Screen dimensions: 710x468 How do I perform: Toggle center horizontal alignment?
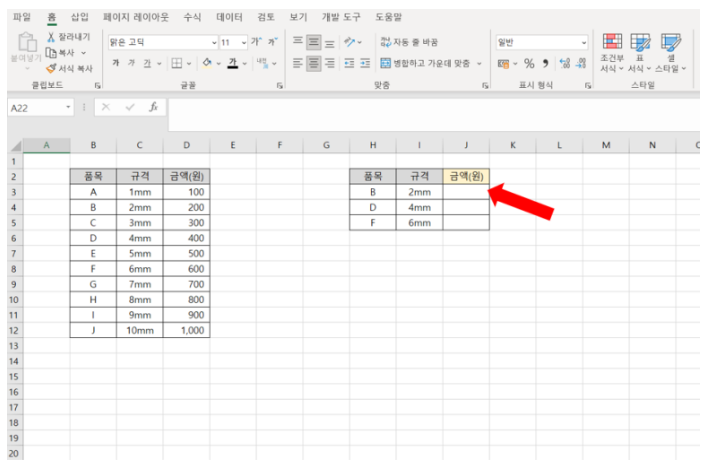coord(313,63)
